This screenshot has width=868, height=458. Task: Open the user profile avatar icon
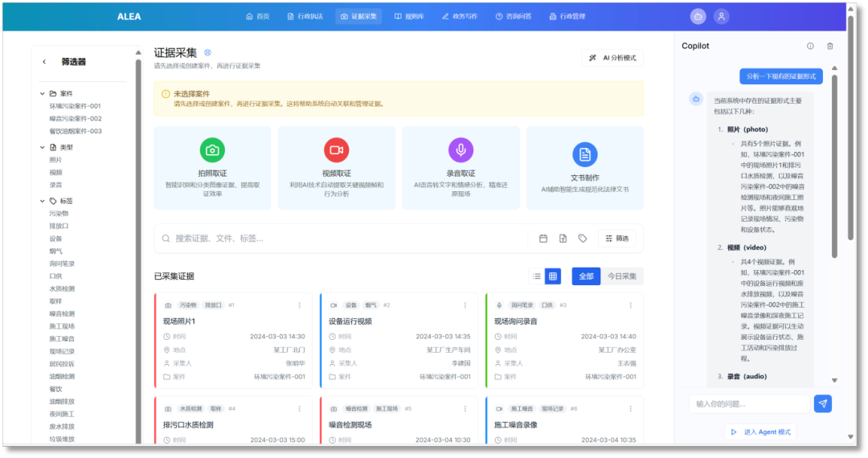[721, 17]
